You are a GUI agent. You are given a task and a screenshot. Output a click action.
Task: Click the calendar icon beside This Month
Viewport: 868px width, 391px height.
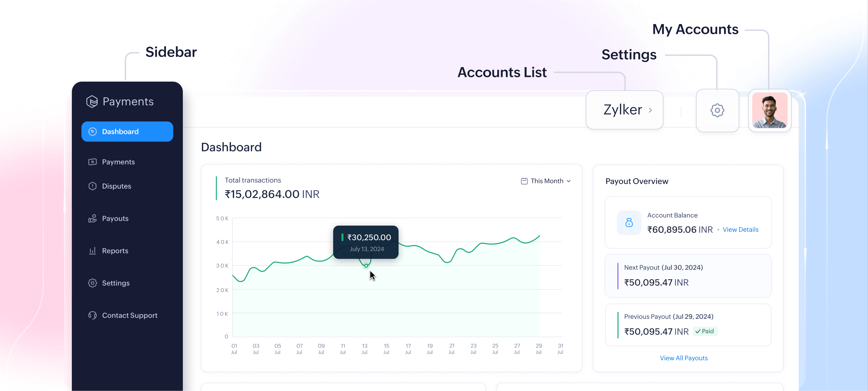click(x=524, y=181)
